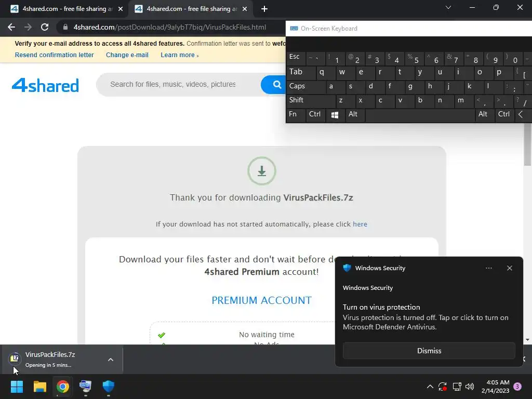Click the 5 key on the On-Screen Keyboard
This screenshot has height=399, width=532.
pyautogui.click(x=415, y=58)
